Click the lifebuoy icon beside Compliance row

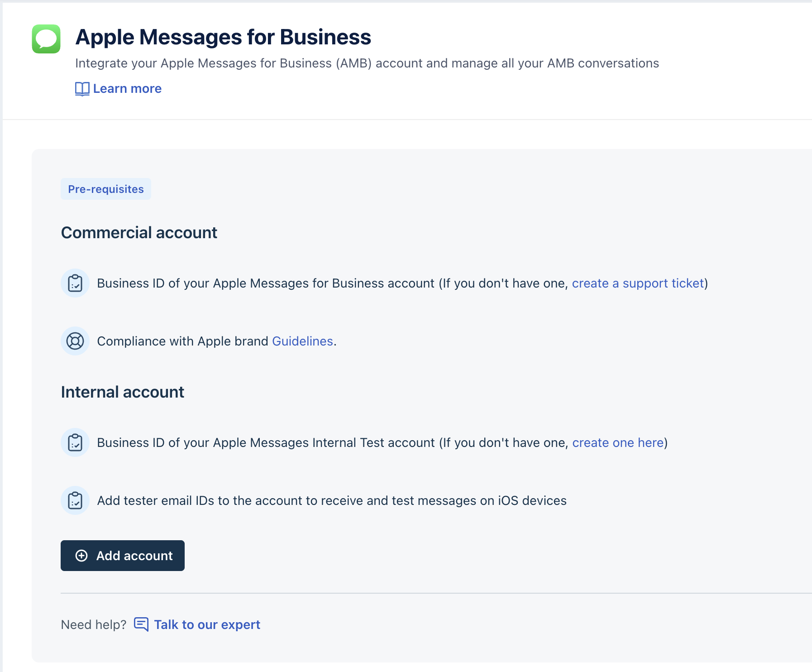[75, 341]
